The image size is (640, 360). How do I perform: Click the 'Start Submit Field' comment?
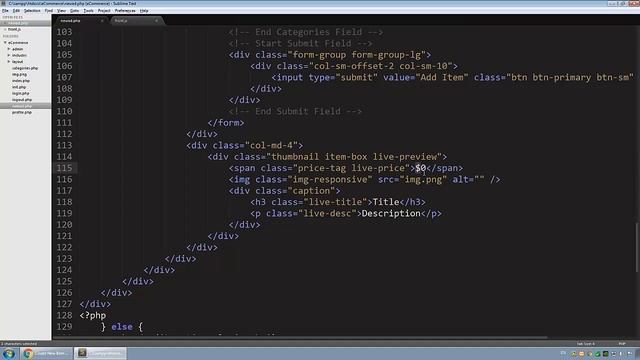(x=300, y=44)
